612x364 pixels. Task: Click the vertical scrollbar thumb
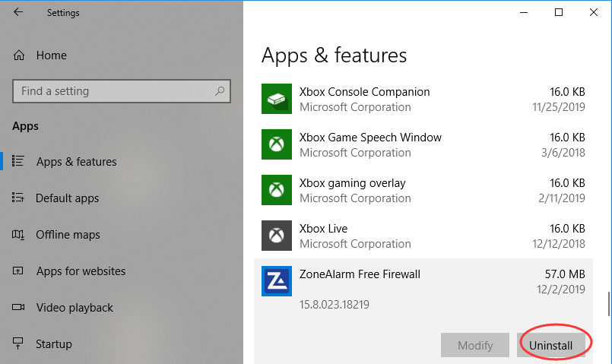(609, 304)
